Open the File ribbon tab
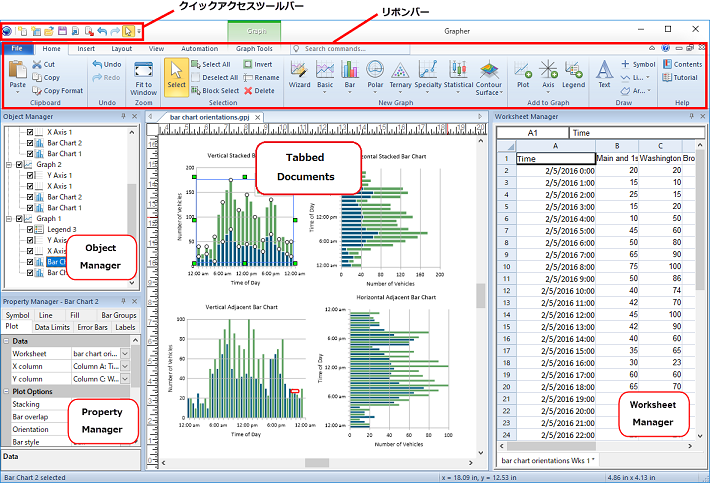The image size is (710, 483). [17, 48]
